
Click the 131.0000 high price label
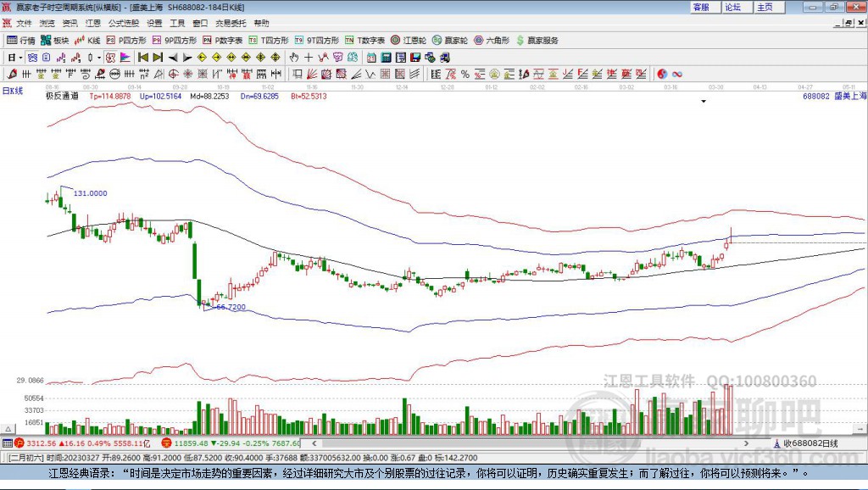tap(90, 193)
